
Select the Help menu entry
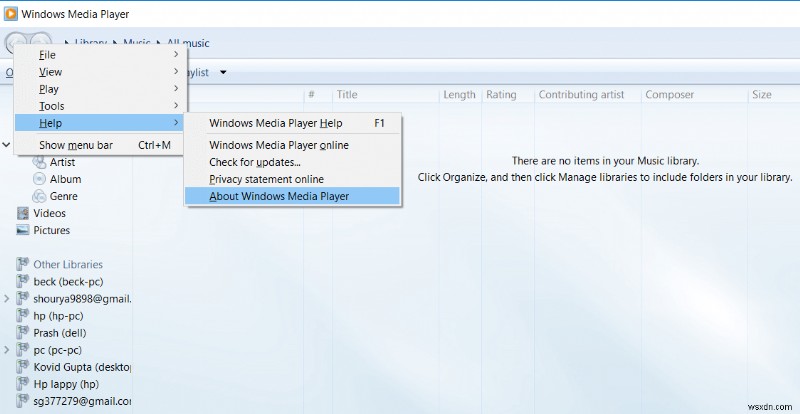tap(99, 123)
